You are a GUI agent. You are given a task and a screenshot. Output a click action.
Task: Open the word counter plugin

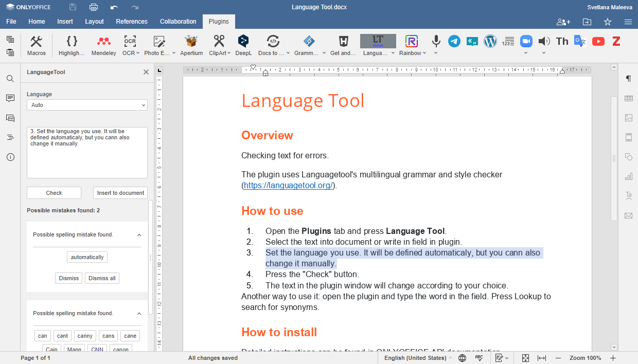(508, 41)
